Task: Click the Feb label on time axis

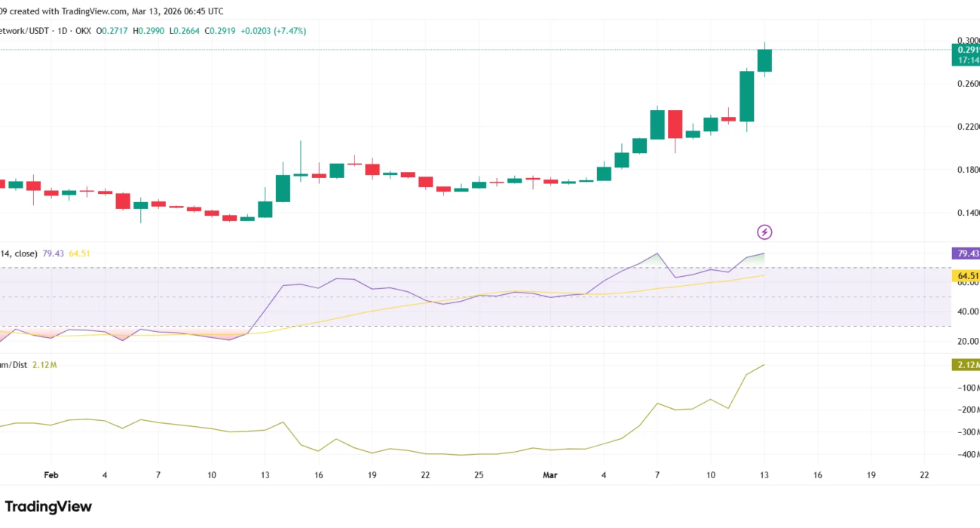Action: point(51,475)
